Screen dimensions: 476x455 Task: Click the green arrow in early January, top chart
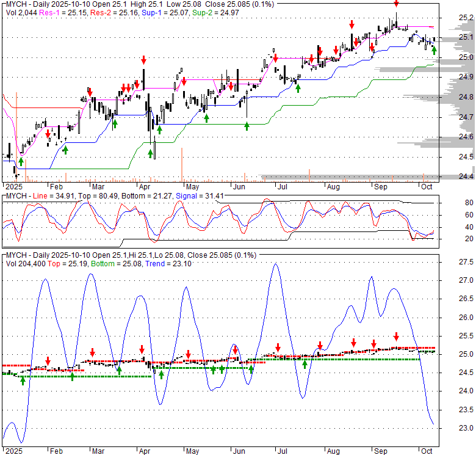pos(21,161)
